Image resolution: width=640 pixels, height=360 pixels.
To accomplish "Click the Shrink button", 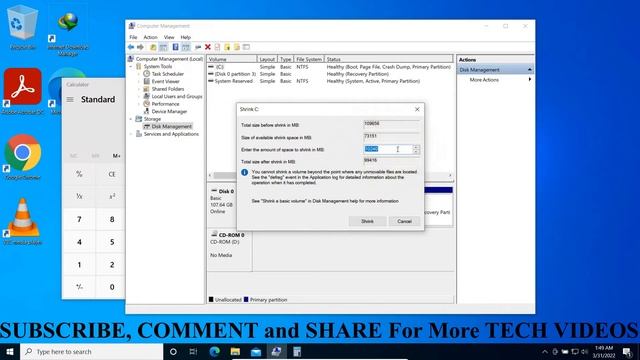I will tap(367, 221).
